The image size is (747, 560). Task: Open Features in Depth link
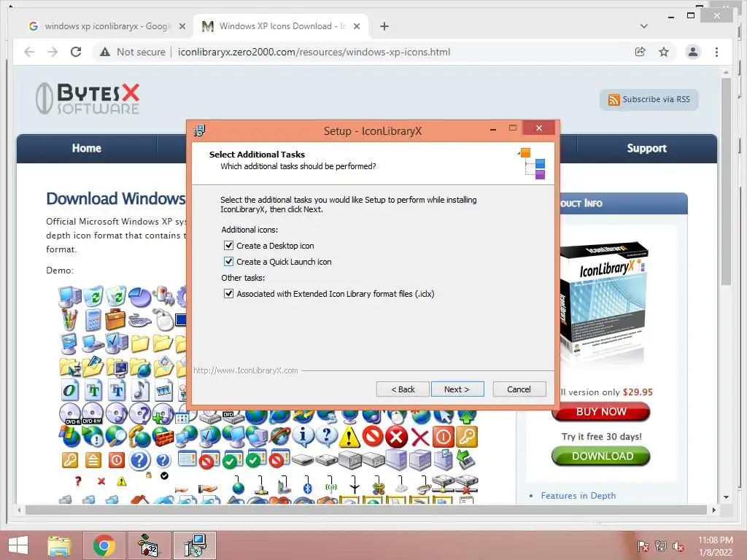[x=578, y=495]
